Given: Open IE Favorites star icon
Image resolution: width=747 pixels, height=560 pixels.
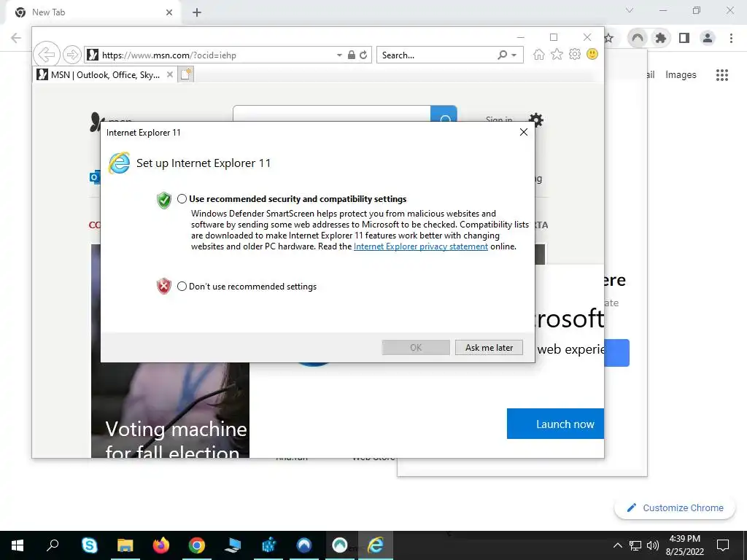Looking at the screenshot, I should [557, 54].
